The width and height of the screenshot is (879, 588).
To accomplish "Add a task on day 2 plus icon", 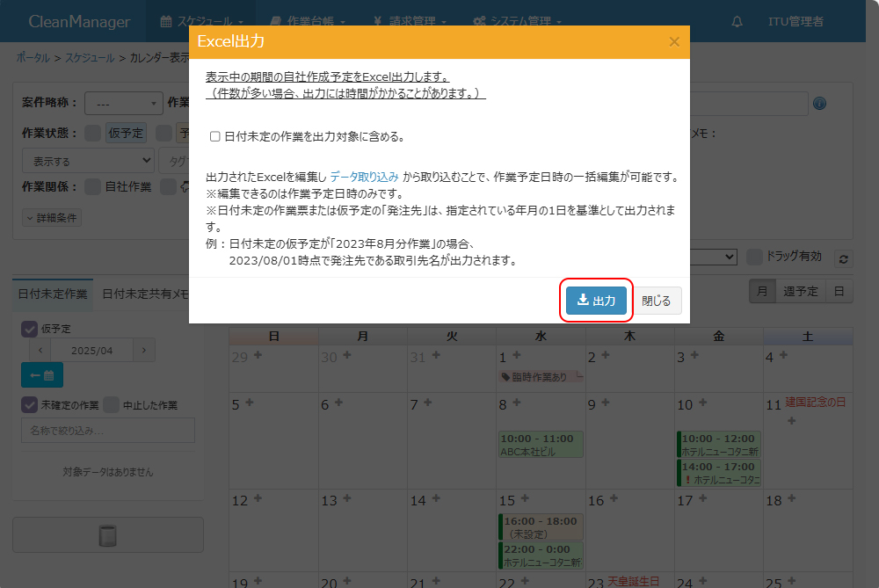I will point(606,355).
